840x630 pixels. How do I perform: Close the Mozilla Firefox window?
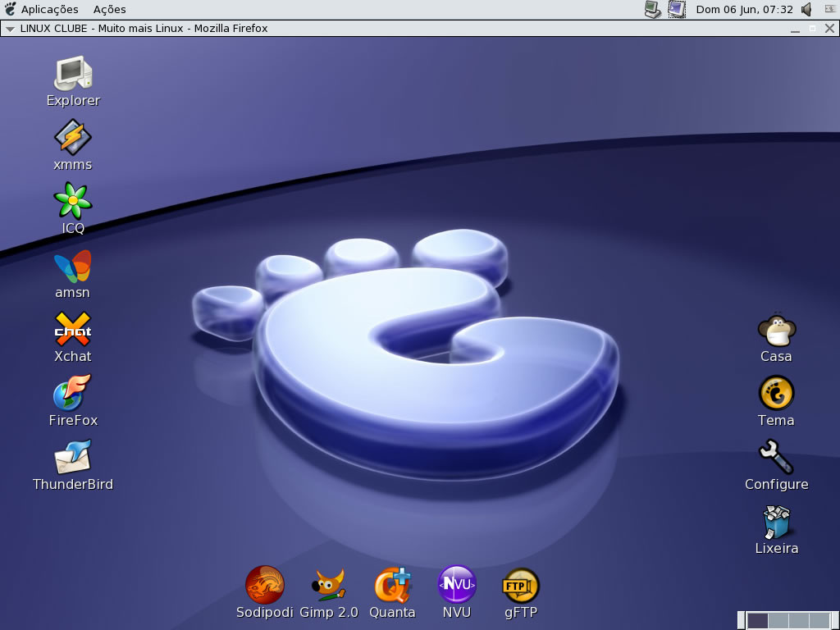(829, 29)
